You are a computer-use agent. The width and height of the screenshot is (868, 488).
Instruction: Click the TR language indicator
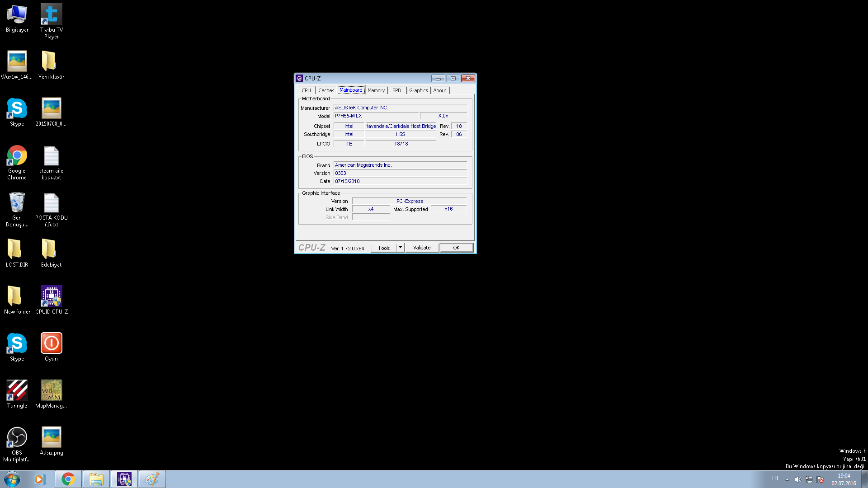(774, 478)
